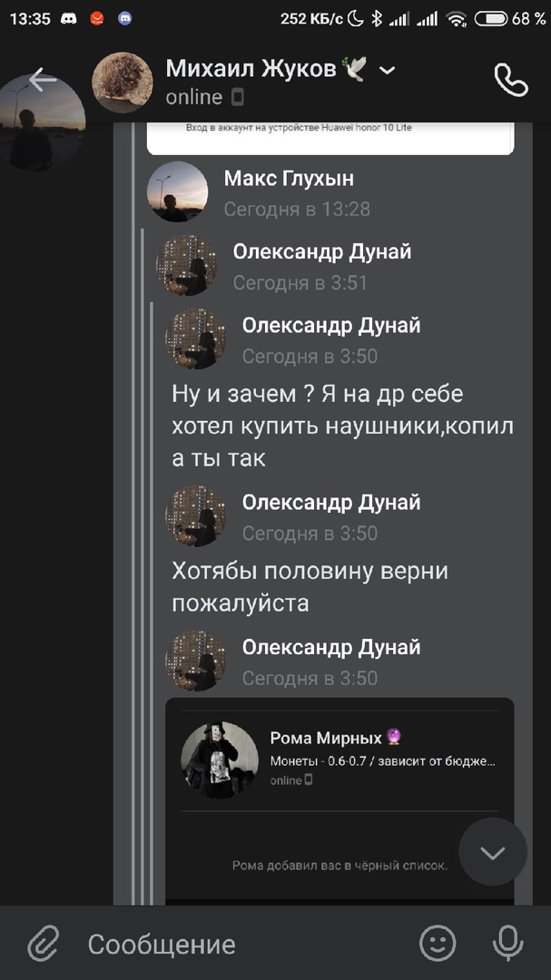
Task: Tap the back arrow icon
Action: [x=42, y=80]
